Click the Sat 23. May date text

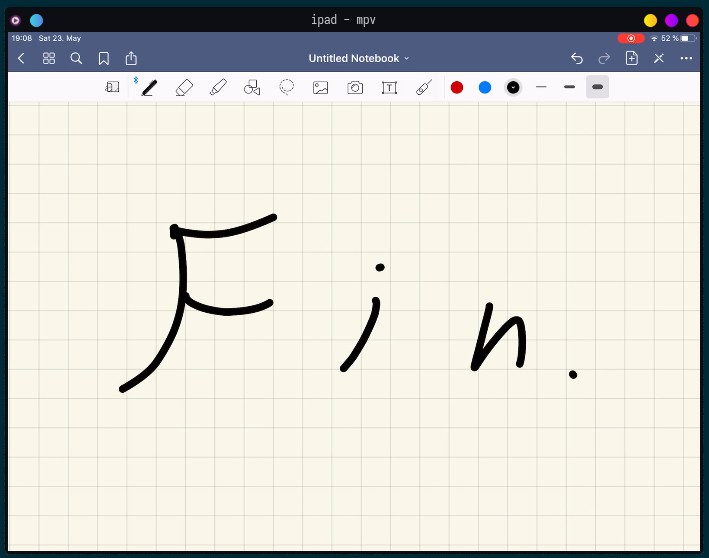pyautogui.click(x=60, y=38)
